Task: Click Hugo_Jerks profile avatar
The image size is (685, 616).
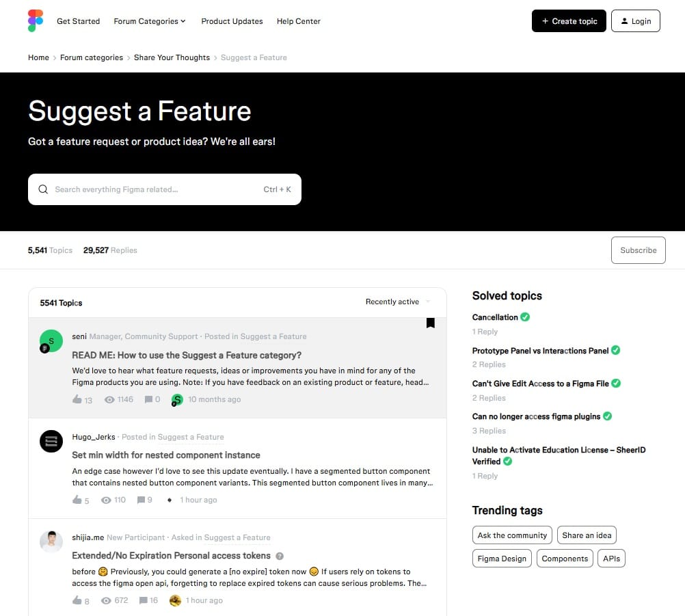Action: pos(51,442)
